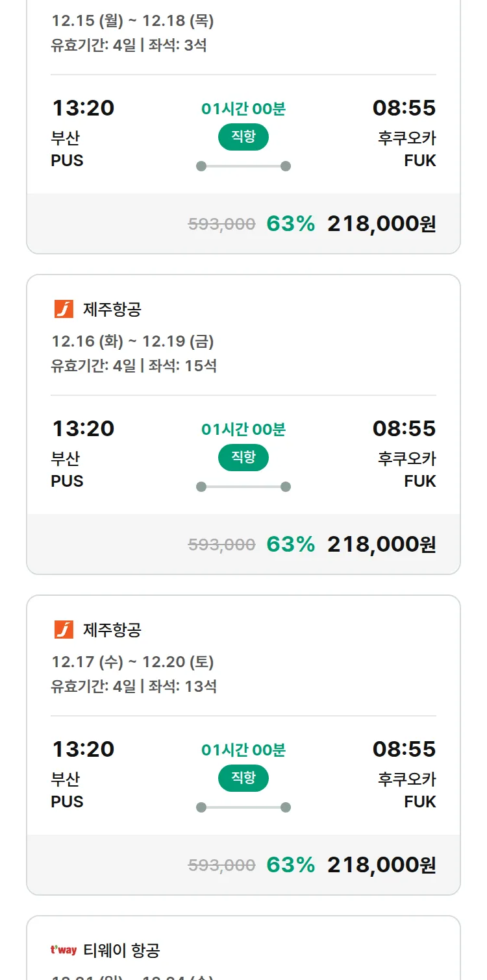Select the 218,000원 price on 12.16 flight
Image resolution: width=487 pixels, height=980 pixels.
tap(381, 545)
